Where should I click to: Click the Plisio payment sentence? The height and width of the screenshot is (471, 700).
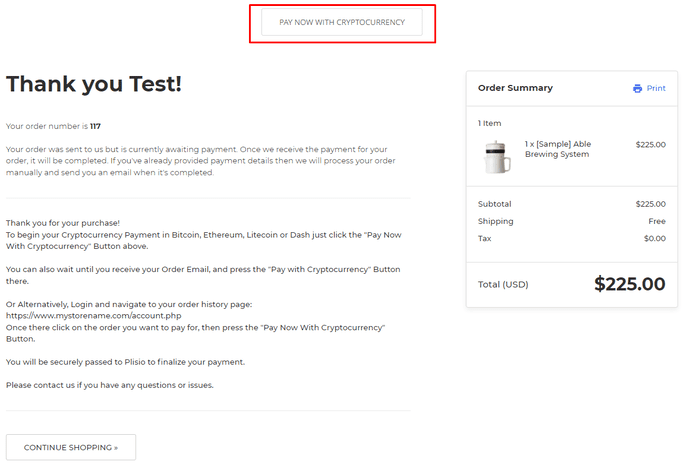(125, 362)
